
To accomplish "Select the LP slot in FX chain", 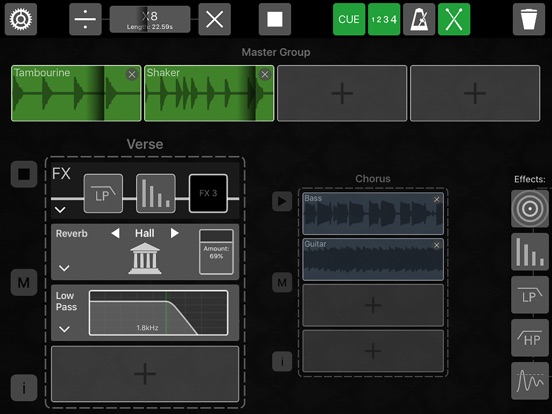I will click(x=103, y=193).
